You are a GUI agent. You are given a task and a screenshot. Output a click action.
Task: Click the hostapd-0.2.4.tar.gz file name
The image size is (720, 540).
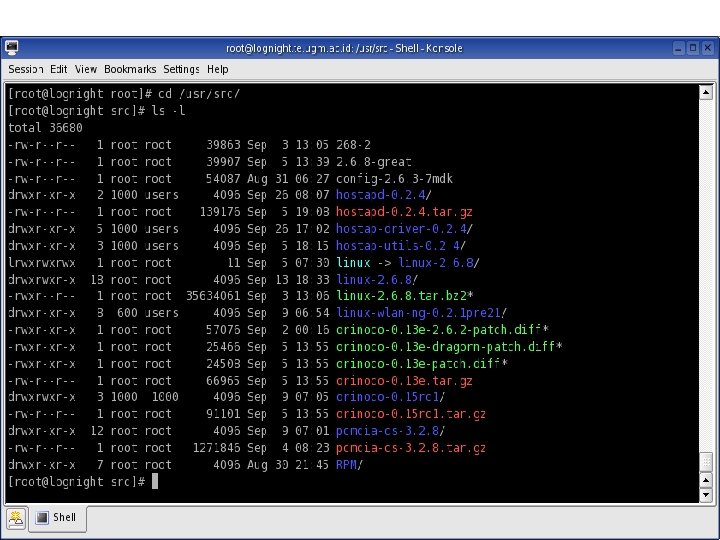click(404, 212)
